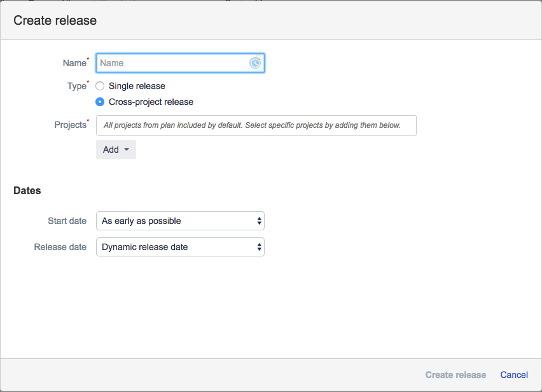Click the caret arrow on Add button
This screenshot has height=392, width=542.
pos(127,150)
